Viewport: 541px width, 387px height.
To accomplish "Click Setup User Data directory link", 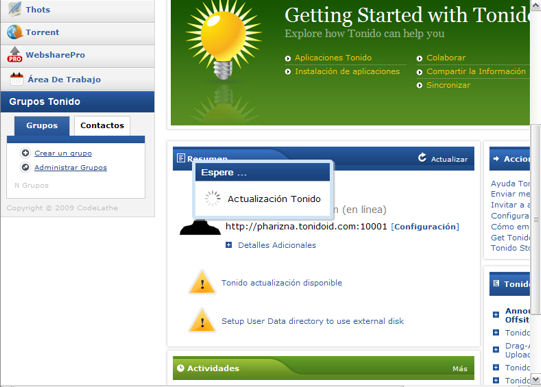I will [312, 321].
